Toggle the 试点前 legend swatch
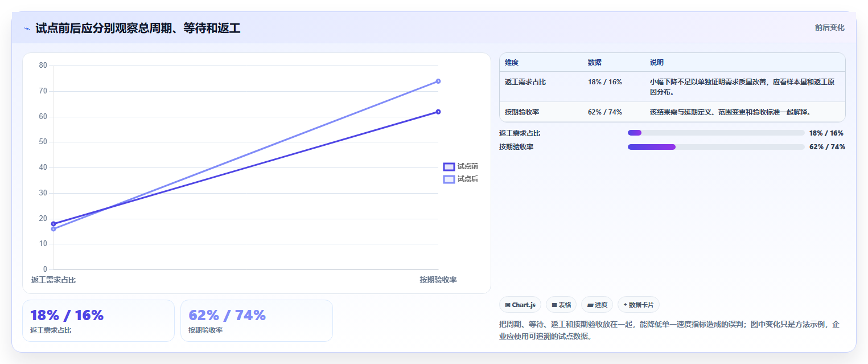Screen dimensions: 868x364 coord(449,166)
